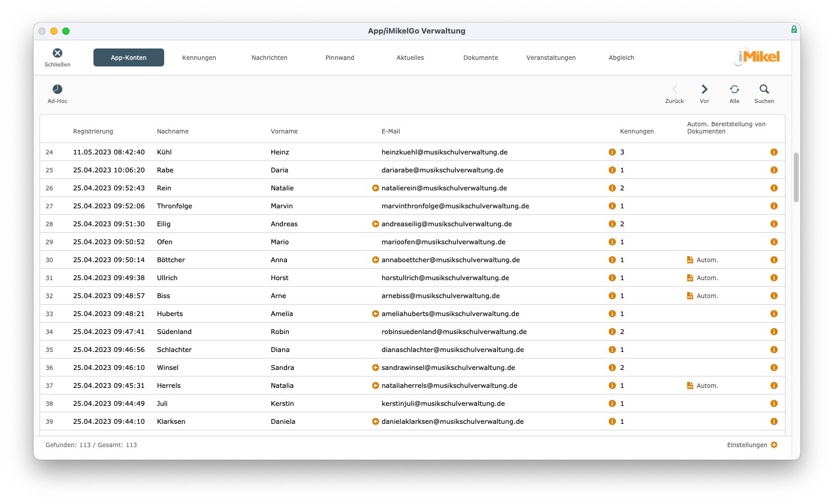This screenshot has height=504, width=834.
Task: Open the Nachrichten tab
Action: click(x=269, y=57)
